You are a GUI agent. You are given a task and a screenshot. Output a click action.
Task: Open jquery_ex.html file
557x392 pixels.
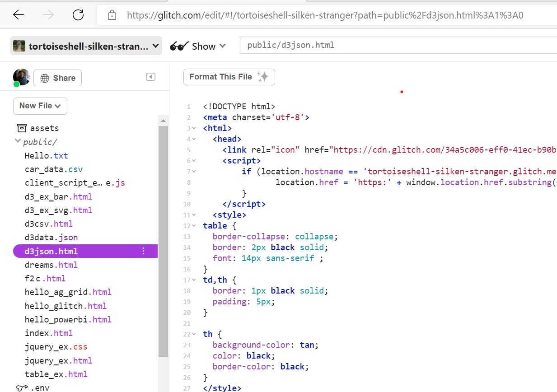[58, 360]
